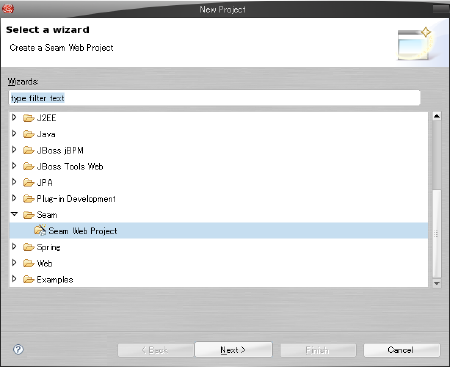The image size is (450, 367).
Task: Click the J2EE folder icon
Action: tap(29, 118)
